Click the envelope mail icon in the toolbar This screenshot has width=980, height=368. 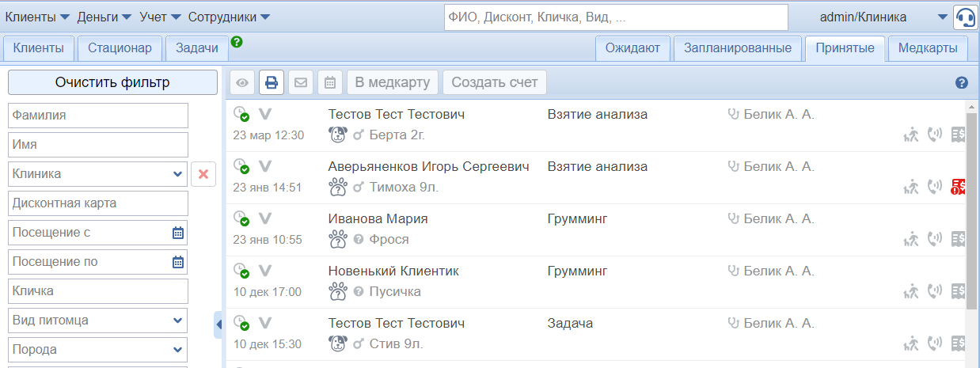(x=301, y=82)
